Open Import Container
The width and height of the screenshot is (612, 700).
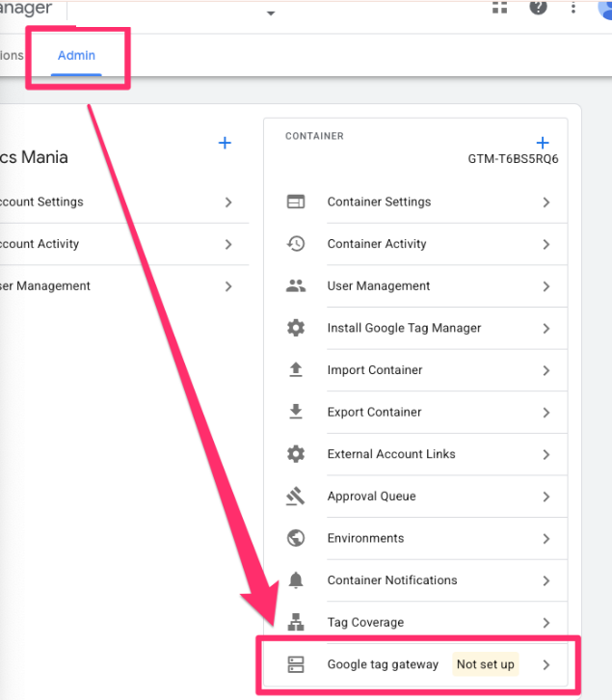(x=415, y=370)
